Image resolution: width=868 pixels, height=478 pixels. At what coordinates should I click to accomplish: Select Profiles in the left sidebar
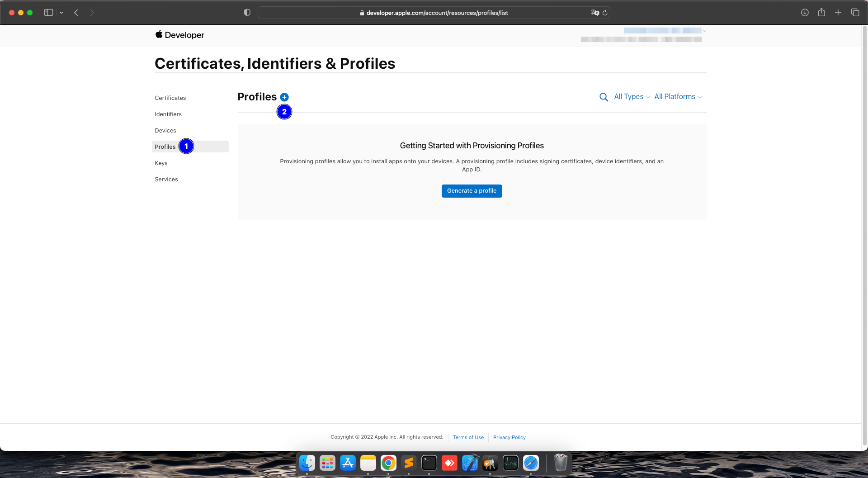(190, 147)
